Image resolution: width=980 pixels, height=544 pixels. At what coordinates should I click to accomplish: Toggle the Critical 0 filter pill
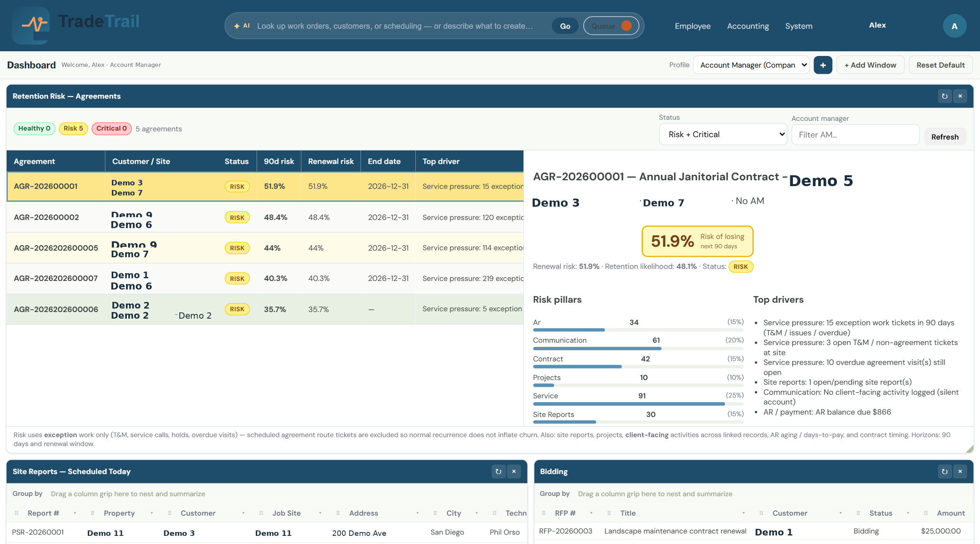(112, 129)
